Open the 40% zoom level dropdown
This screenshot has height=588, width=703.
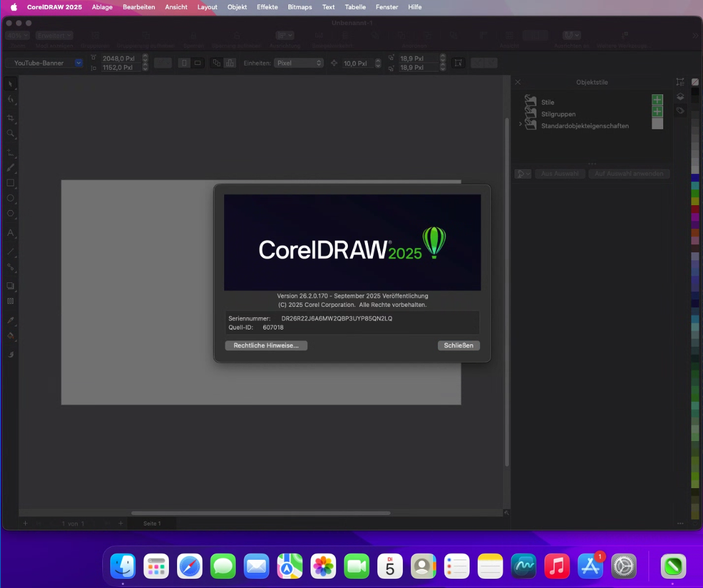18,36
